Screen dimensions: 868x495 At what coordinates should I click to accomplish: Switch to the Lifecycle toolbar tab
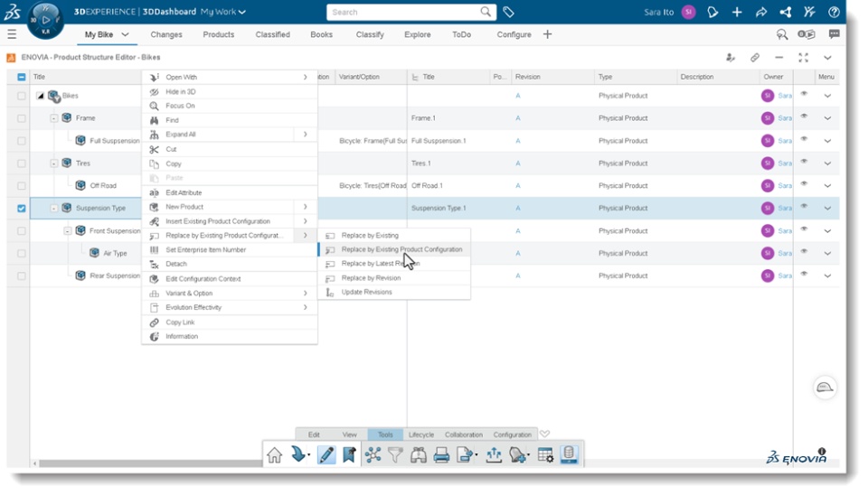tap(420, 434)
